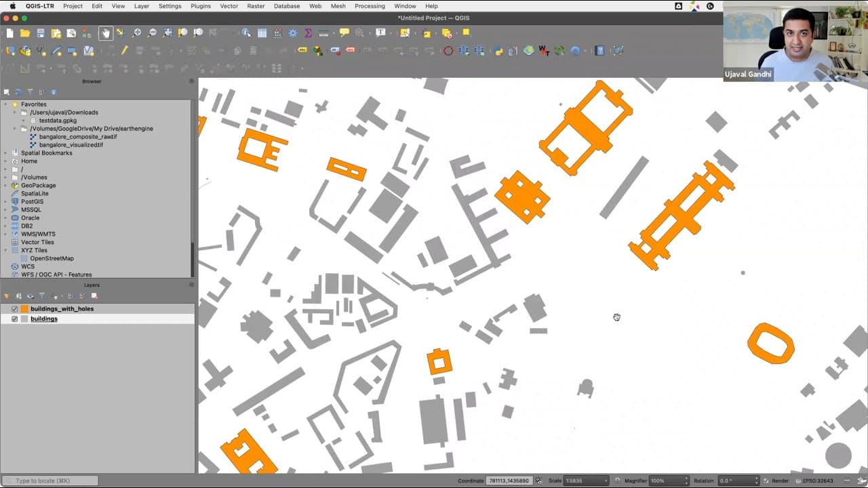Collapse the XYZ Tiles node
868x488 pixels.
pos(6,251)
